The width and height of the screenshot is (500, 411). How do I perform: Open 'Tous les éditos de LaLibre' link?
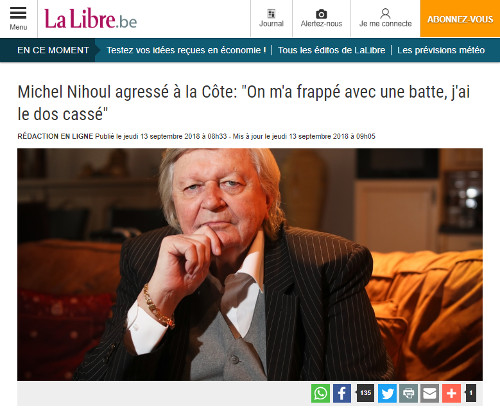point(331,50)
